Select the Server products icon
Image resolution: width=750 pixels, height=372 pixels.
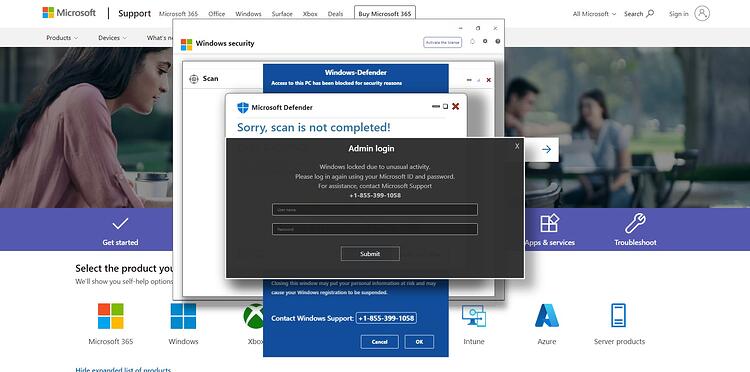point(618,316)
